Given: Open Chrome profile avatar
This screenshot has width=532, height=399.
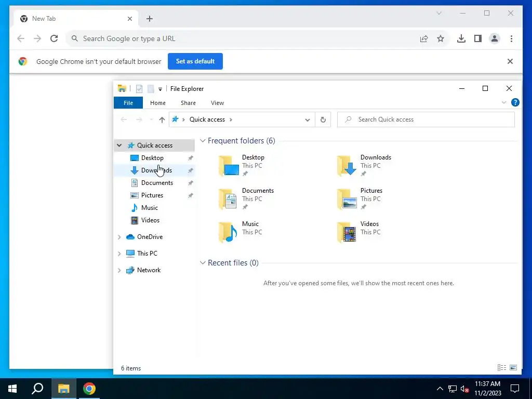Looking at the screenshot, I should (495, 38).
